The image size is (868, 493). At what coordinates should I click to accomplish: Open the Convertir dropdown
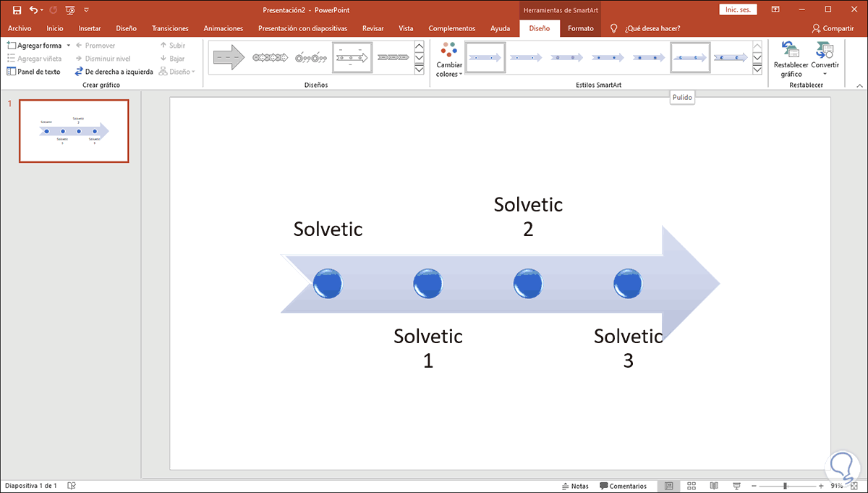[825, 59]
